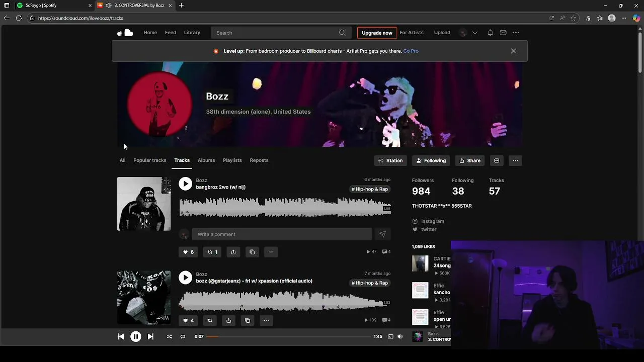644x362 pixels.
Task: Like the frl w/ xpassion track
Action: [188, 320]
